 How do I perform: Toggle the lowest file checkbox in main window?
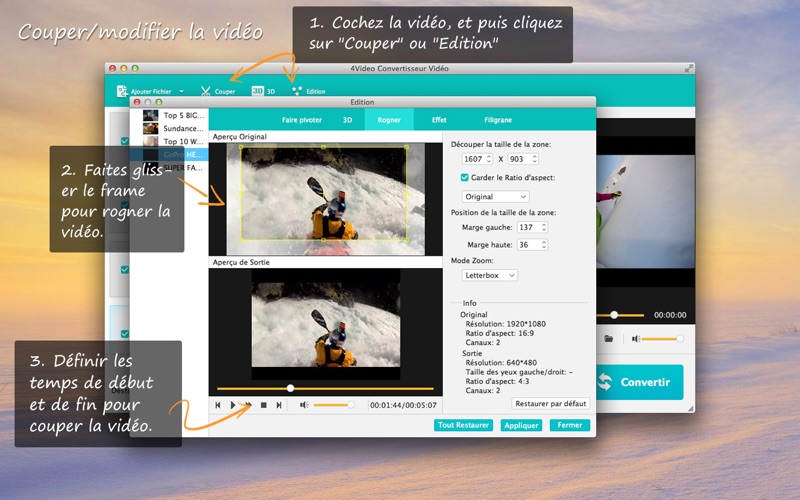[x=124, y=334]
